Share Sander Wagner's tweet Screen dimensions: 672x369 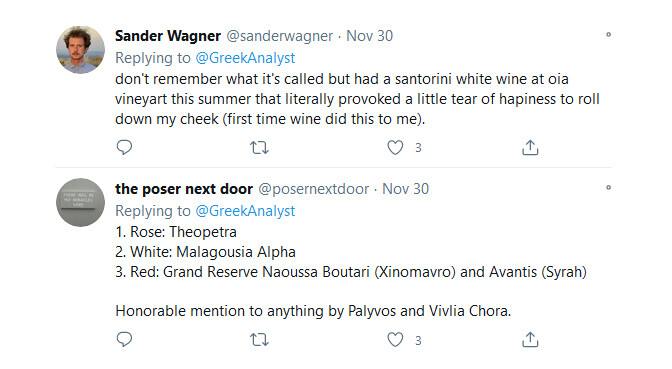pyautogui.click(x=530, y=147)
